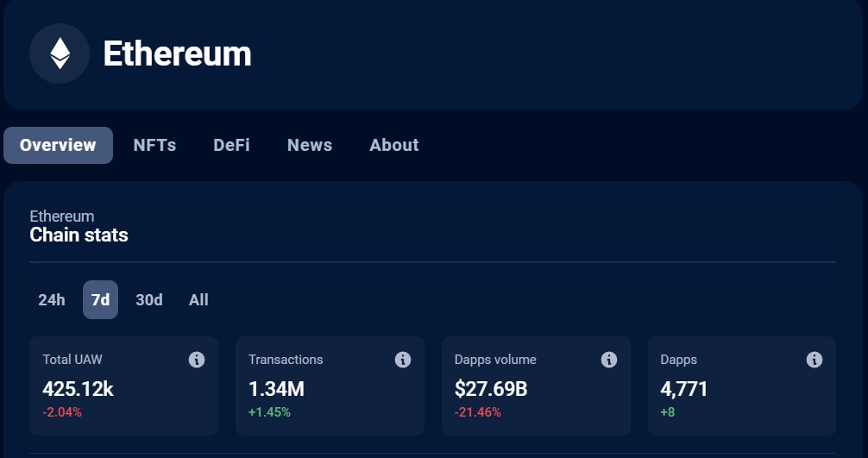Click info icon beside Transactions
868x458 pixels.
pos(402,360)
